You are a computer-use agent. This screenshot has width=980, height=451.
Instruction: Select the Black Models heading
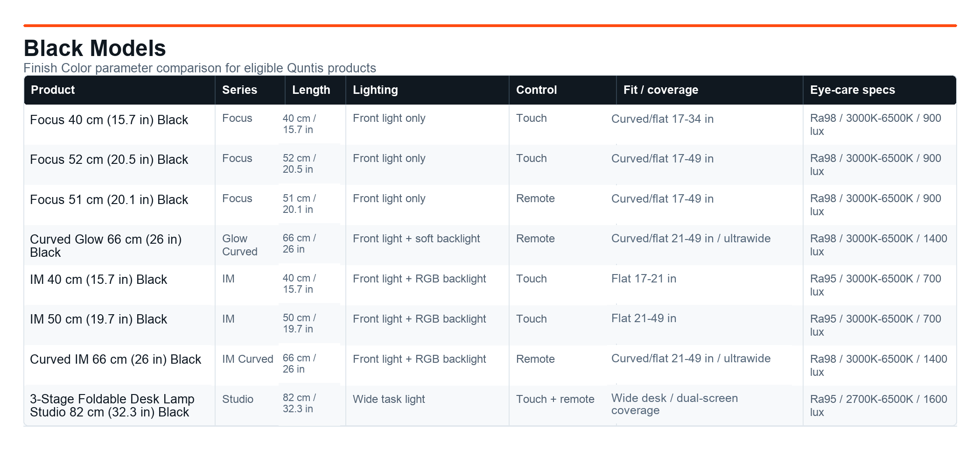(x=95, y=49)
